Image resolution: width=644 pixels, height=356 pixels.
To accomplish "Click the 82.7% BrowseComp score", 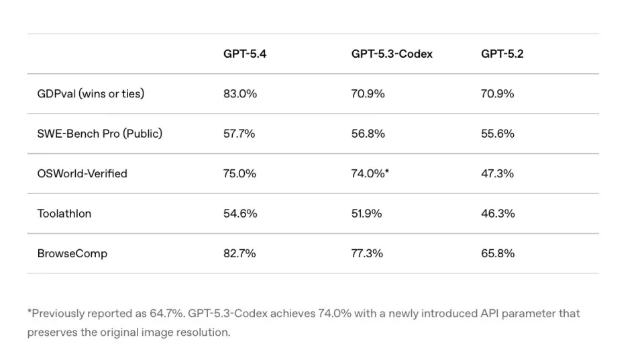I will tap(239, 253).
